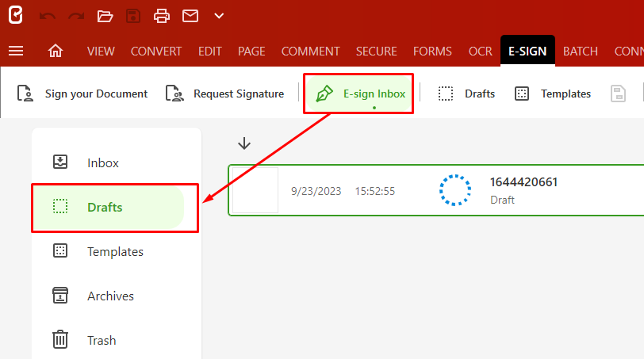
Task: Open the hamburger menu
Action: 16,51
